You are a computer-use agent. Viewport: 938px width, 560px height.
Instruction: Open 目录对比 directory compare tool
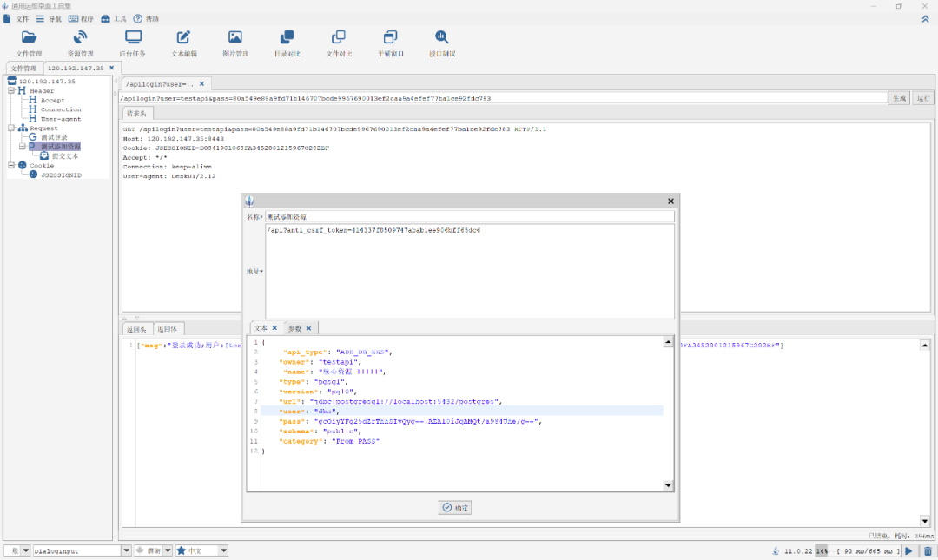287,37
